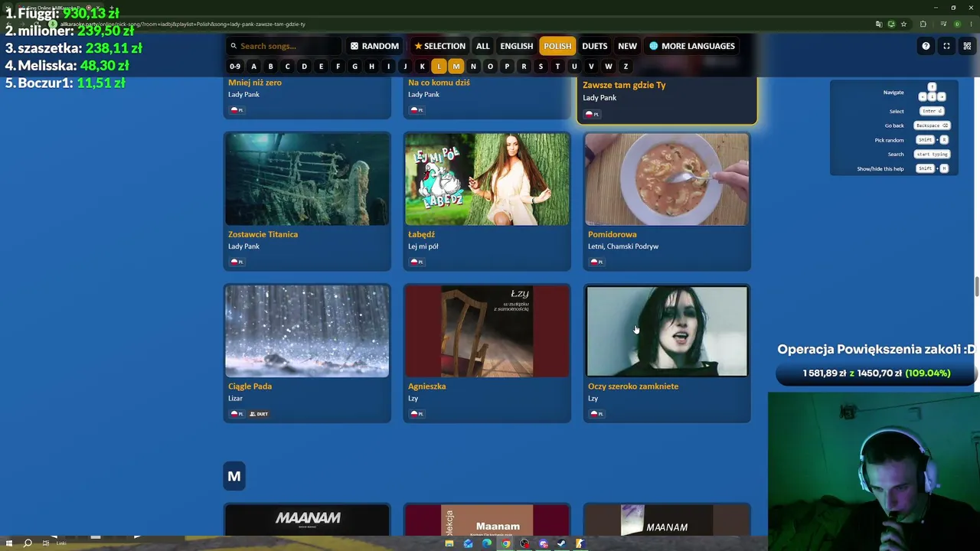Screen dimensions: 980x551
Task: Open Steam from the taskbar
Action: click(561, 543)
